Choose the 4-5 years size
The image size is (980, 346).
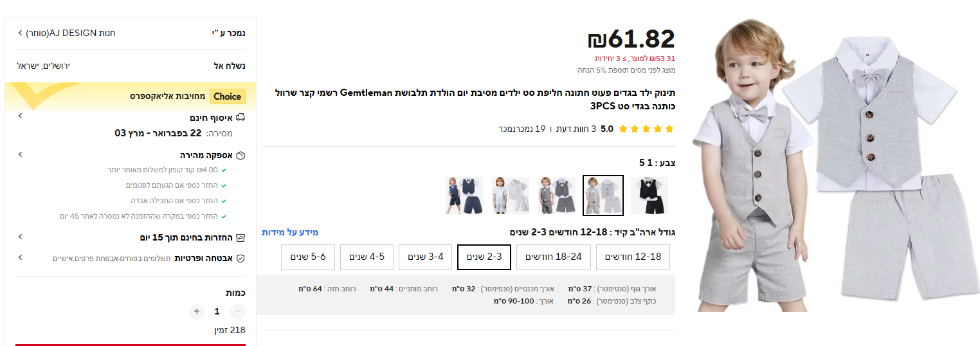tap(367, 257)
